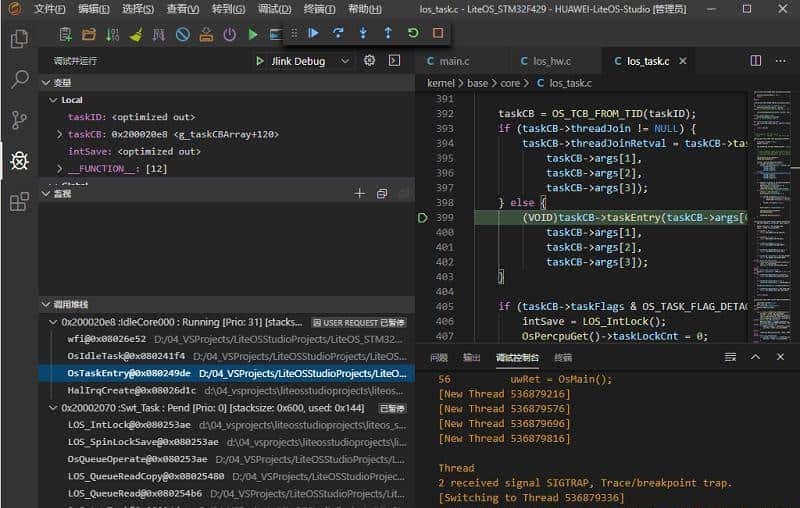Screen dimensions: 800x508
Task: Switch to the Terminal panel tab
Action: [563, 358]
